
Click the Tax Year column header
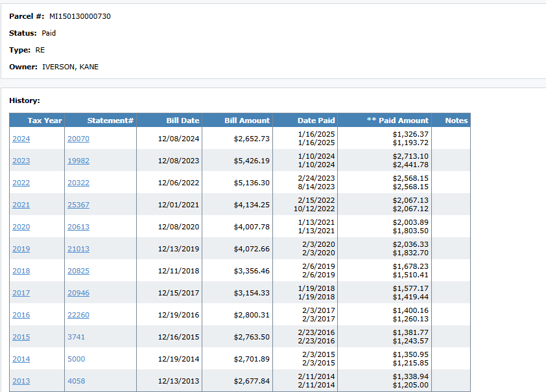(x=44, y=121)
